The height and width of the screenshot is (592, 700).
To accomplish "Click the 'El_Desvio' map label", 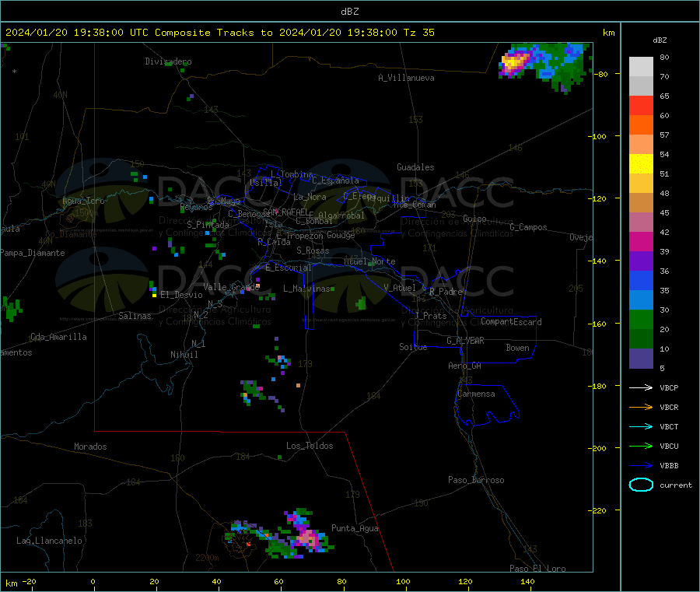I will [x=181, y=295].
